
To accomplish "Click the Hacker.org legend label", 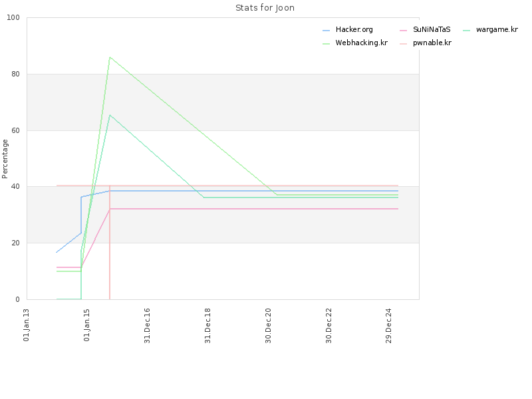I will click(x=354, y=29).
